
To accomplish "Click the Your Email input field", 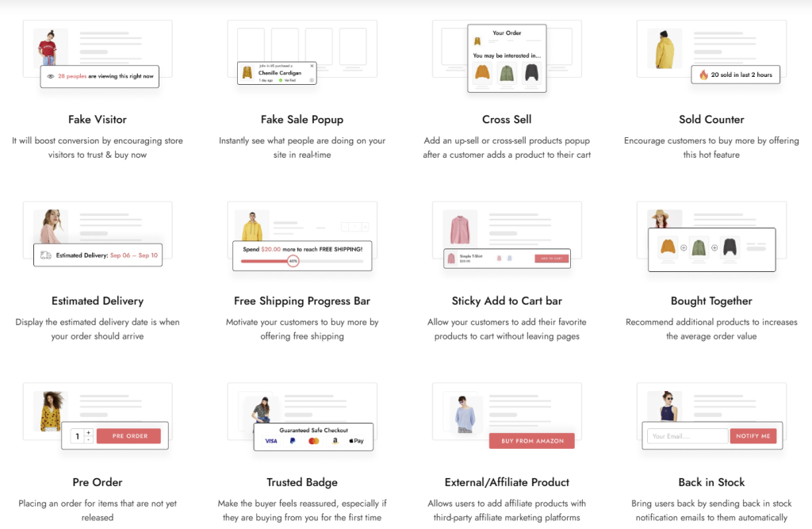I will tap(687, 435).
